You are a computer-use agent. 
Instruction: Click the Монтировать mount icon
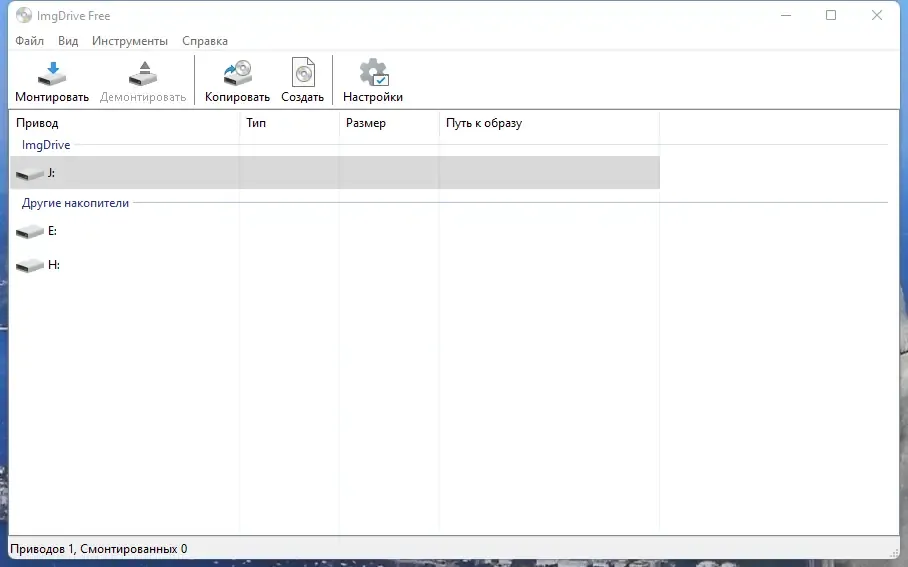point(52,74)
